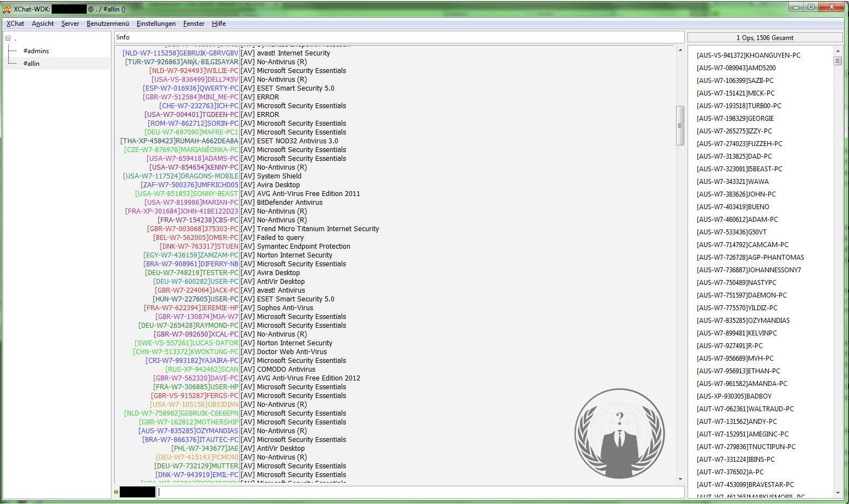Select user BADBOY in user list

click(x=734, y=396)
